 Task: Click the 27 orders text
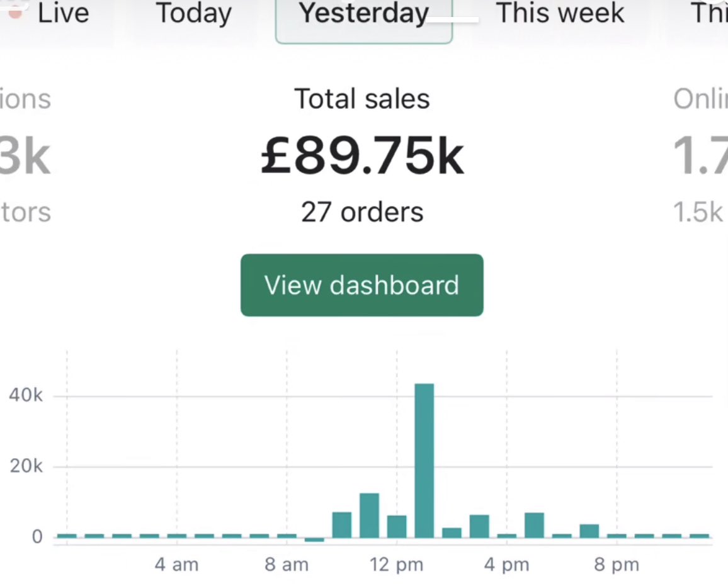click(x=362, y=212)
